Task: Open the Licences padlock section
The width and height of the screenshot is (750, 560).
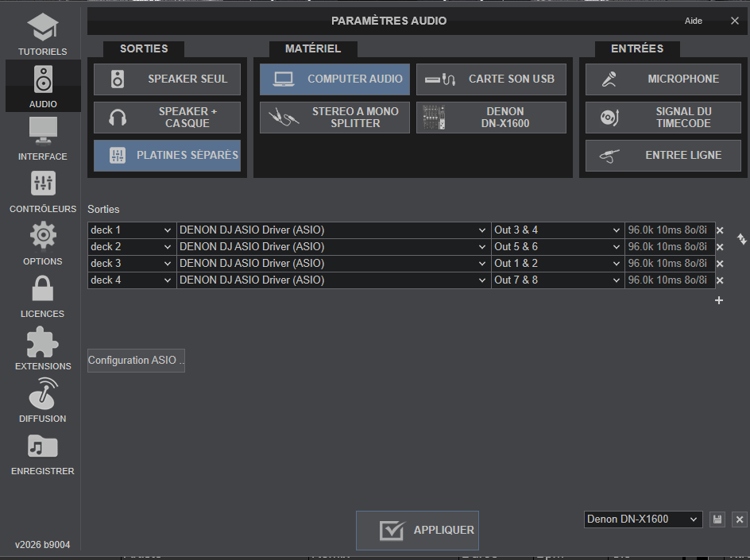Action: pyautogui.click(x=42, y=295)
